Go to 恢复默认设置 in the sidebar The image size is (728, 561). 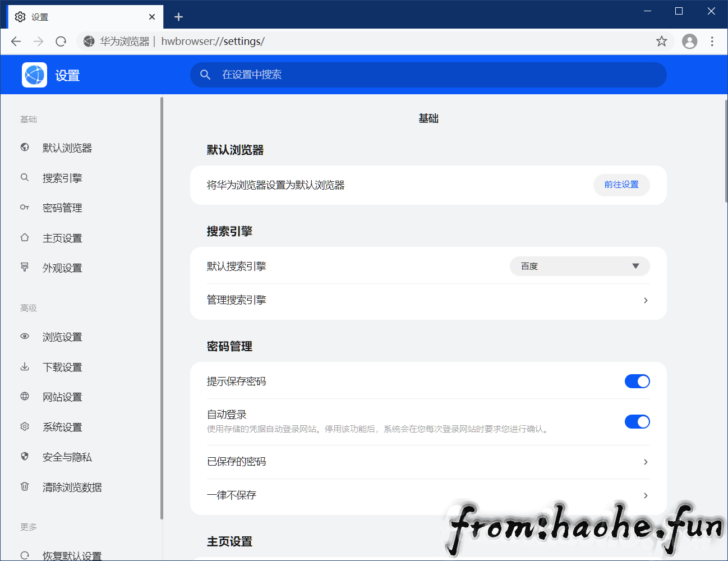pos(72,555)
